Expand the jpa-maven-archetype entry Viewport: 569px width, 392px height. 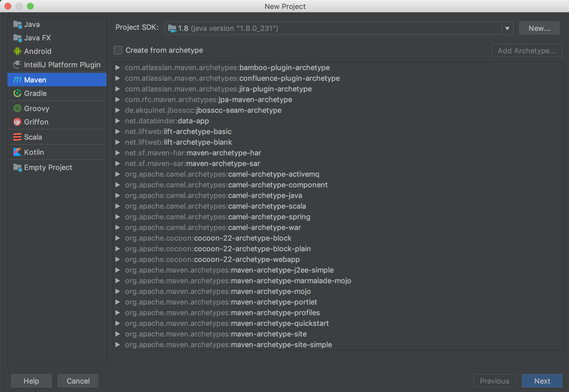tap(118, 100)
